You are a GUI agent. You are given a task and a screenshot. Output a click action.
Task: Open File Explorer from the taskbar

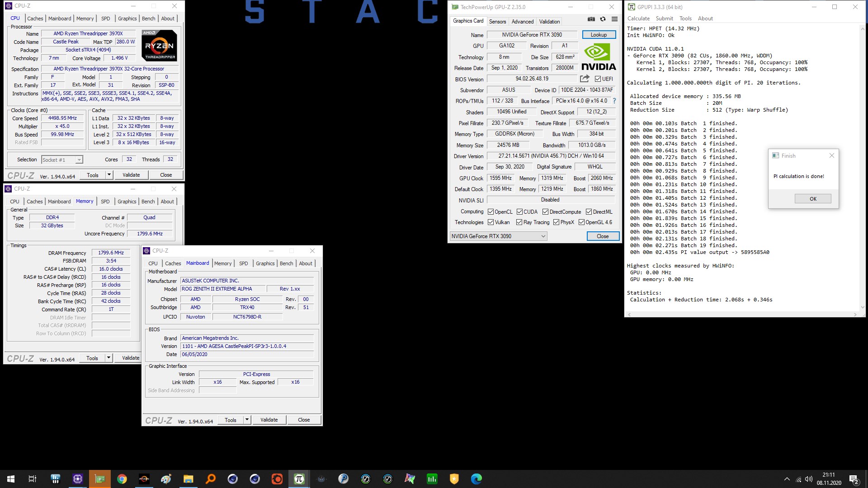(x=188, y=479)
